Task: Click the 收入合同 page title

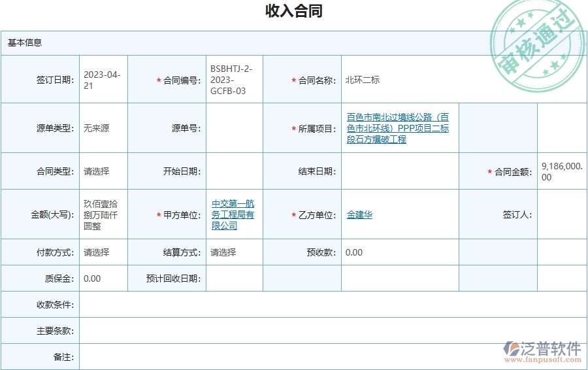Action: pyautogui.click(x=294, y=11)
